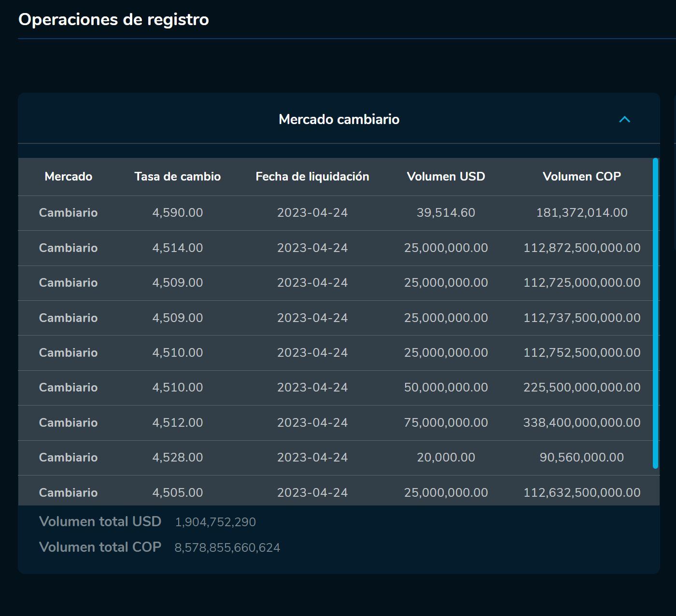Click the 20,000.00 USD volume cell
The image size is (676, 616).
(x=446, y=458)
